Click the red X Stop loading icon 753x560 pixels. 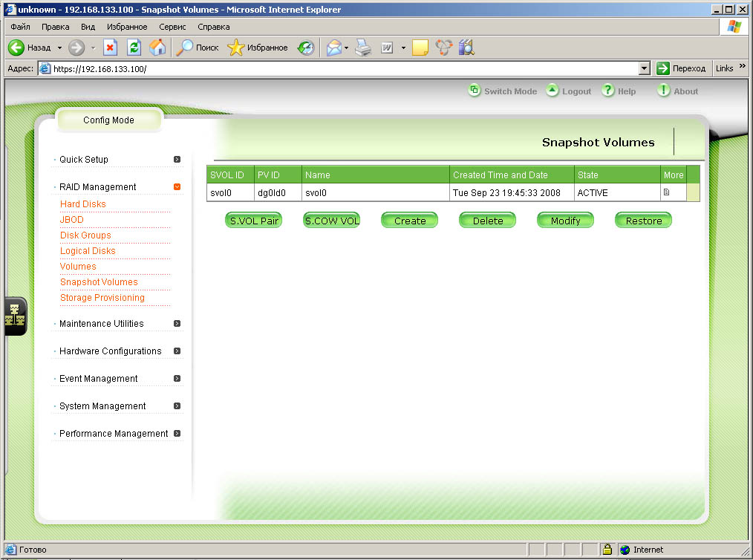click(110, 48)
